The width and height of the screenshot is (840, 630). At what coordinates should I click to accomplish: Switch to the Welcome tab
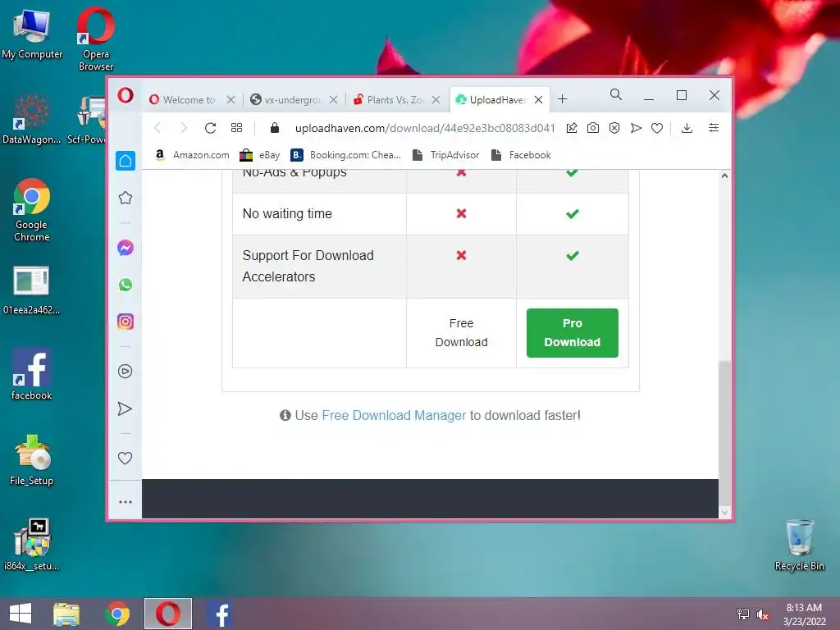(192, 99)
